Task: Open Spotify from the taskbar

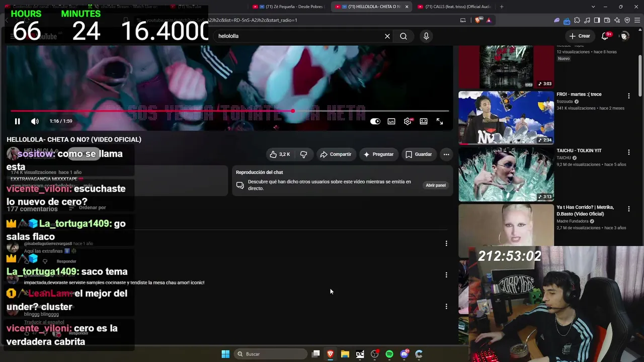Action: coord(389,354)
